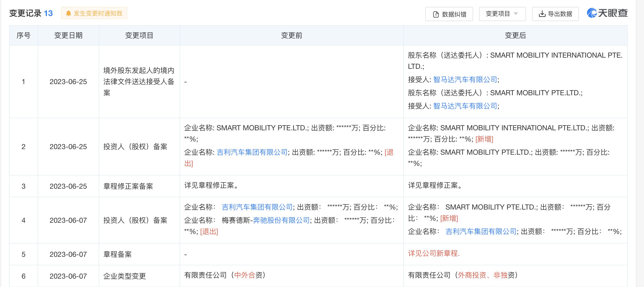The image size is (644, 287).
Task: Open 吉利汽车集团有限公司 link in row 4 变更前
Action: (257, 207)
